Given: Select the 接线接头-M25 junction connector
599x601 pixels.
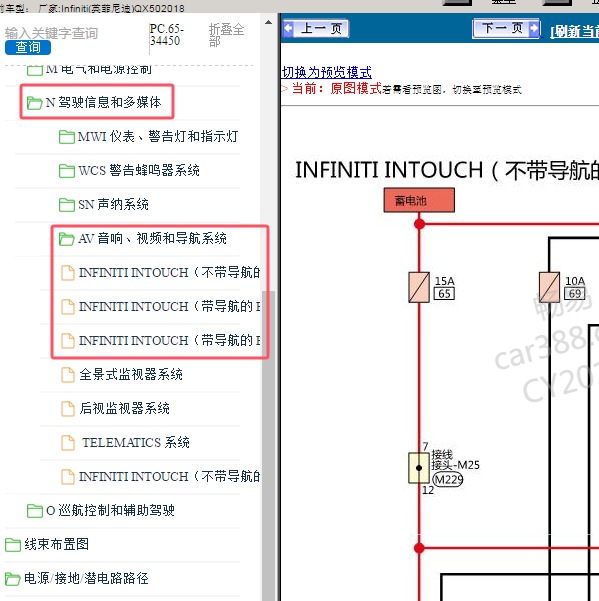Looking at the screenshot, I should click(x=419, y=468).
